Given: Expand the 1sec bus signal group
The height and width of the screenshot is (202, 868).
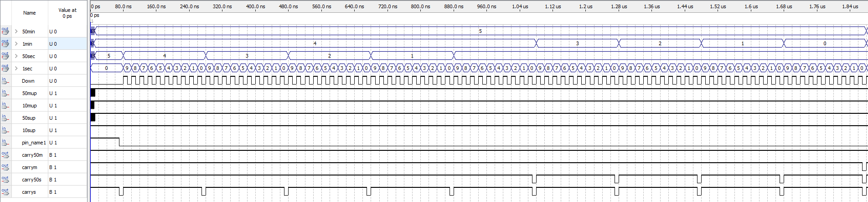Looking at the screenshot, I should [x=16, y=69].
